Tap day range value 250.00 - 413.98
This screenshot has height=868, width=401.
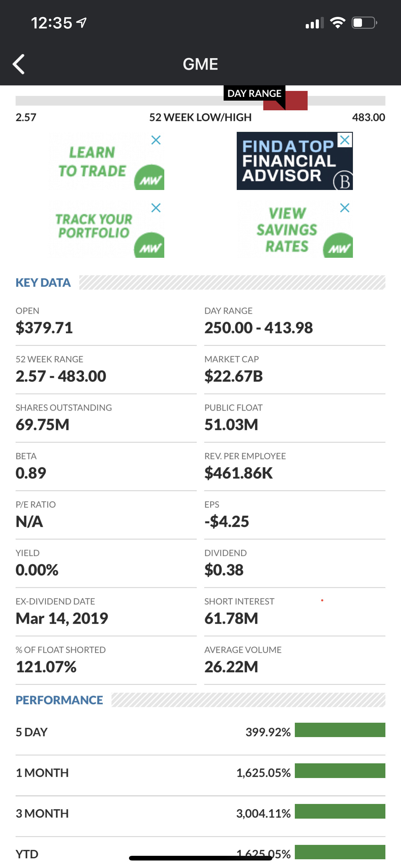259,327
